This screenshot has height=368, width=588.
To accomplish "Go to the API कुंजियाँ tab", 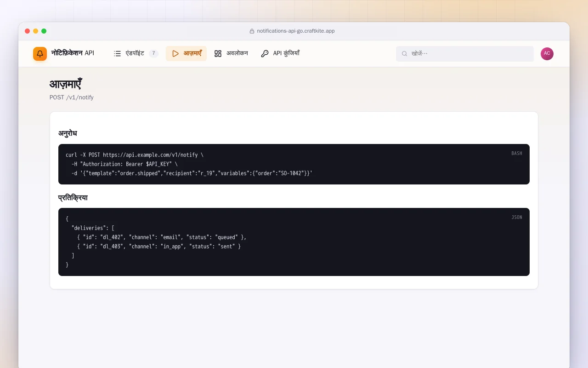I will coord(280,53).
